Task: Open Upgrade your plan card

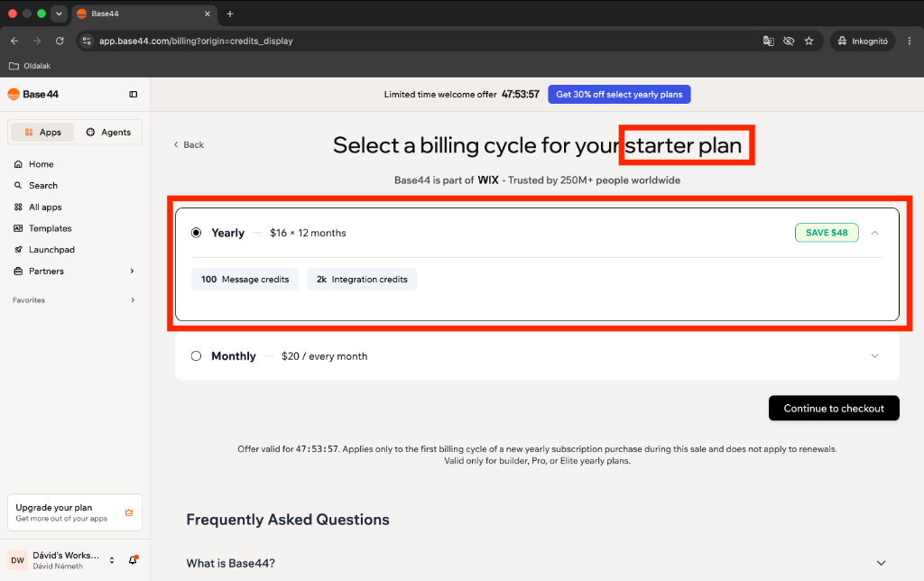Action: click(x=75, y=512)
